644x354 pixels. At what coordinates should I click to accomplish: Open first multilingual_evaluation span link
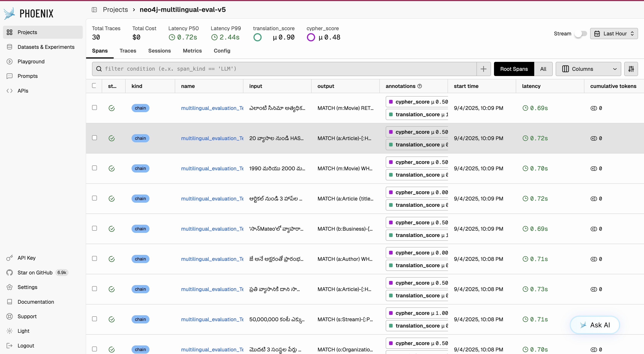pos(212,108)
